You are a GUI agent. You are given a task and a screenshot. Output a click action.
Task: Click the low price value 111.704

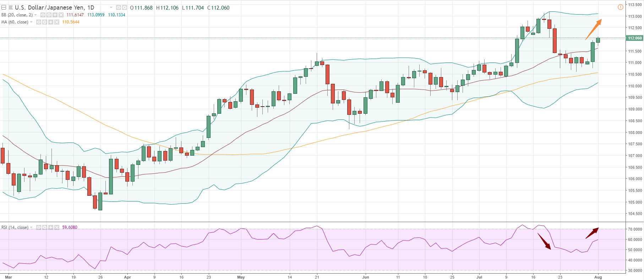tap(195, 8)
